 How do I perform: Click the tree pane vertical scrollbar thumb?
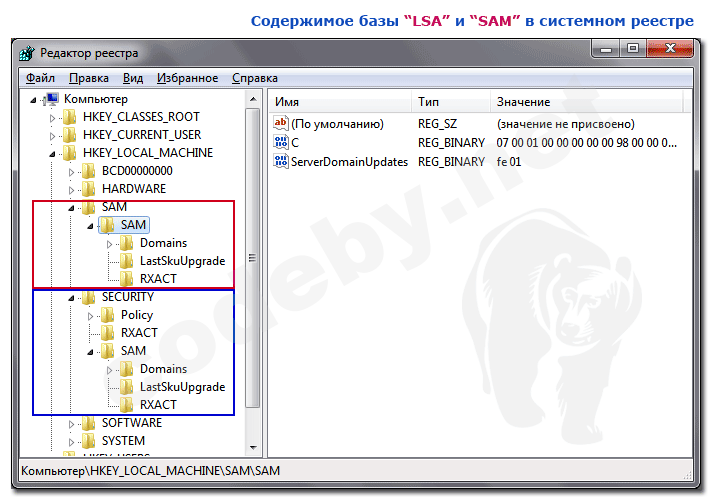point(253,258)
